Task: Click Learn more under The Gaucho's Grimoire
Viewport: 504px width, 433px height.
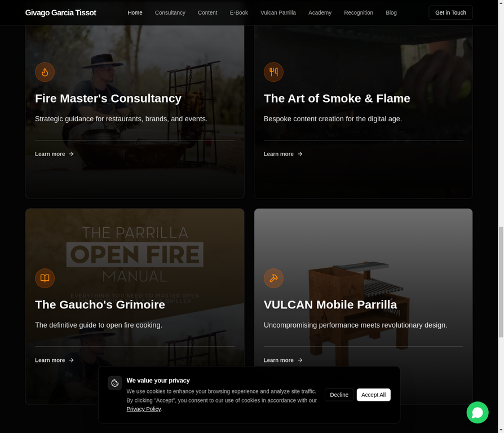Action: point(50,360)
